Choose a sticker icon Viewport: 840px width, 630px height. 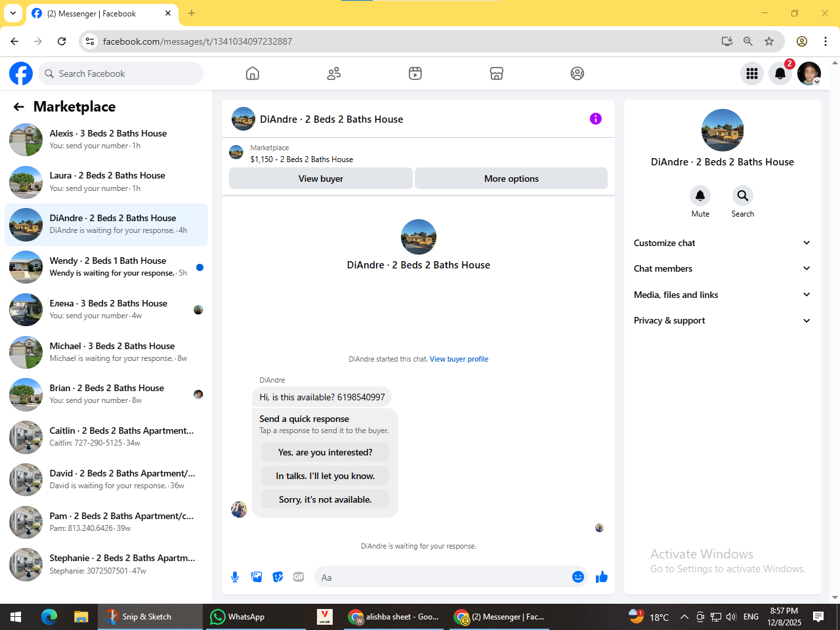click(278, 577)
